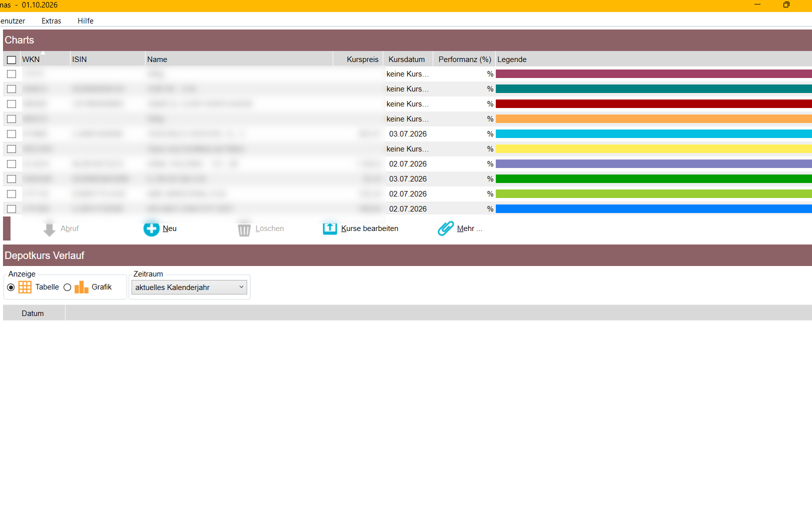This screenshot has height=527, width=812.
Task: Sort by the Kursdatum column header
Action: click(408, 59)
